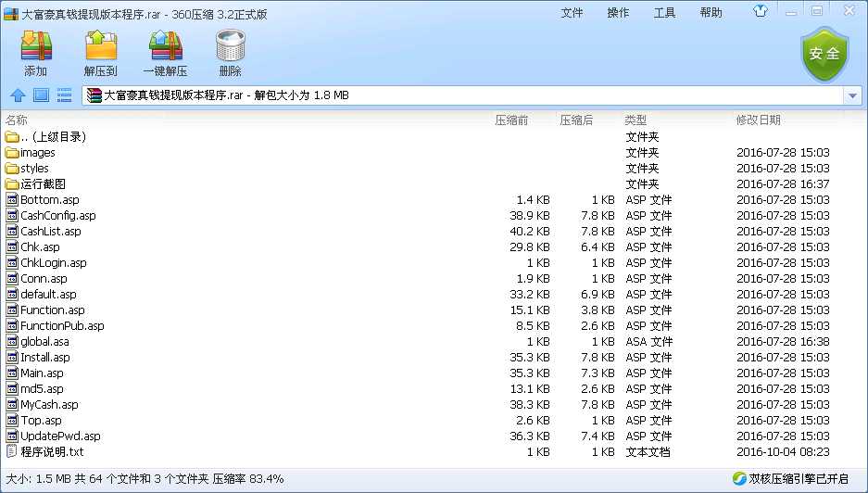This screenshot has width=868, height=493.
Task: Click the 一键解压 (One-click extract) icon
Action: click(x=166, y=46)
